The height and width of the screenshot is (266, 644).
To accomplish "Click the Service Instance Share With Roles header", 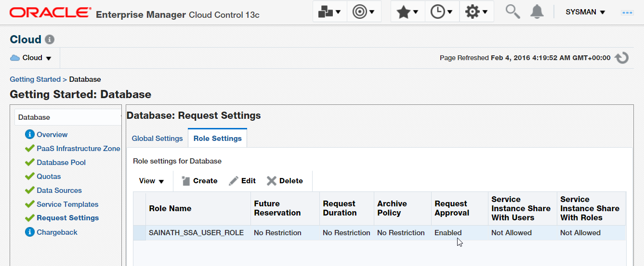I will [591, 208].
